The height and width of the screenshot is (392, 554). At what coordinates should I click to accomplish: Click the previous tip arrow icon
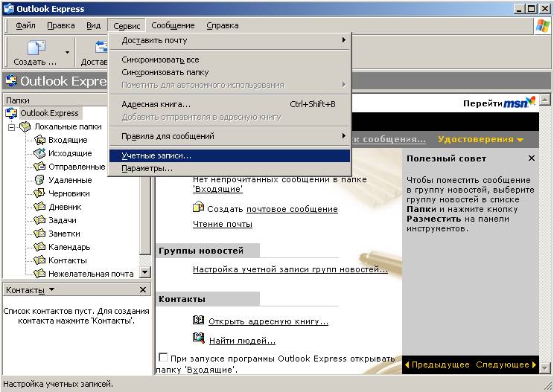click(407, 364)
